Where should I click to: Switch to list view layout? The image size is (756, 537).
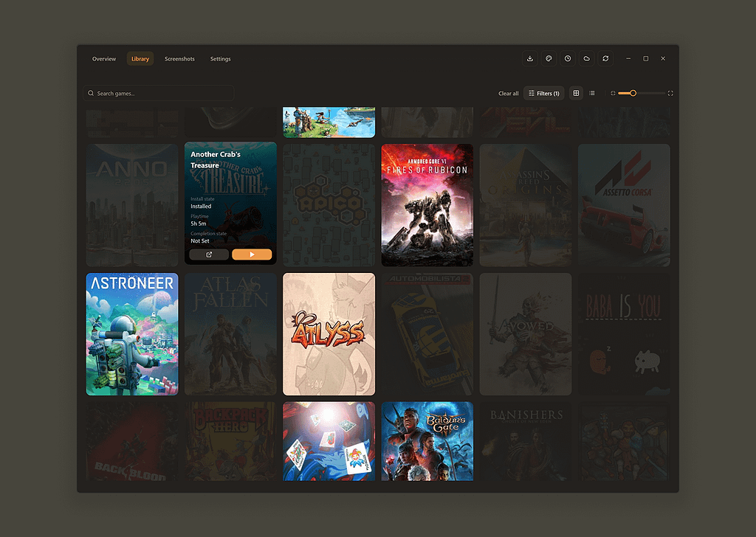(x=591, y=94)
